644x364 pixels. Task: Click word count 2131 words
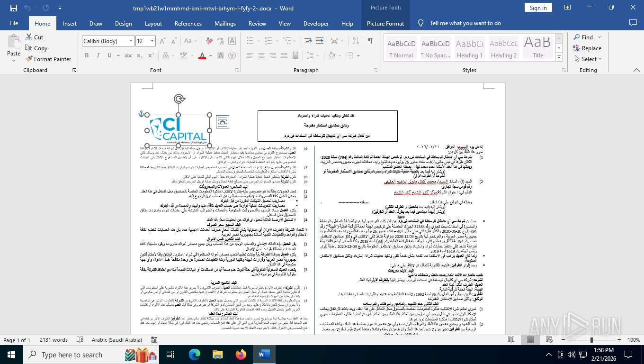click(54, 340)
